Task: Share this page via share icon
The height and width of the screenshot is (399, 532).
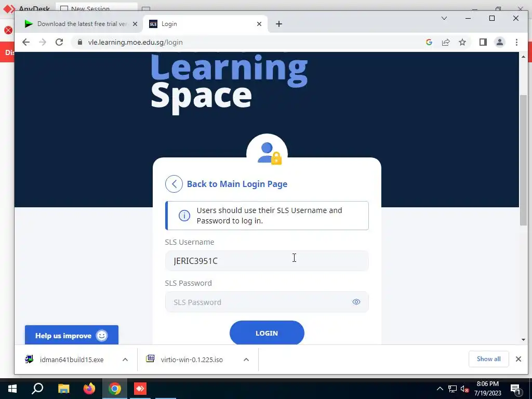Action: pyautogui.click(x=445, y=42)
